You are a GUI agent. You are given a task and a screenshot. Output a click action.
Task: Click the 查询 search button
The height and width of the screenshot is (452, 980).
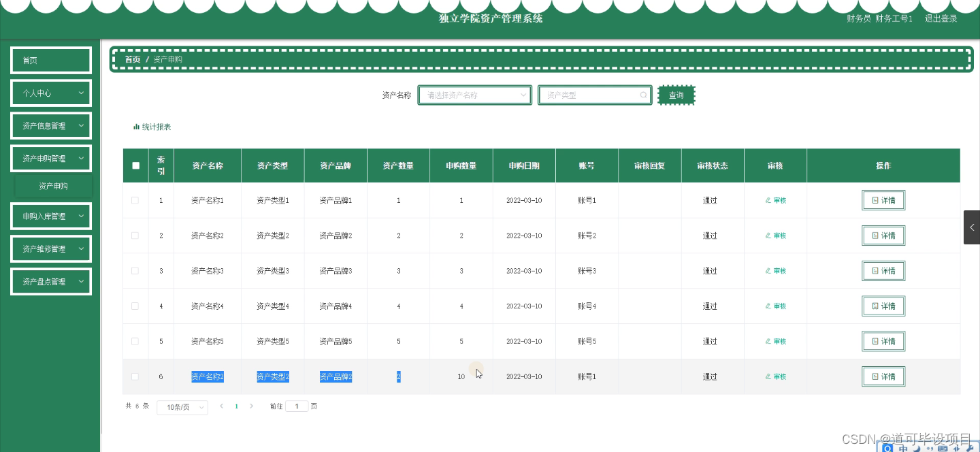(676, 95)
